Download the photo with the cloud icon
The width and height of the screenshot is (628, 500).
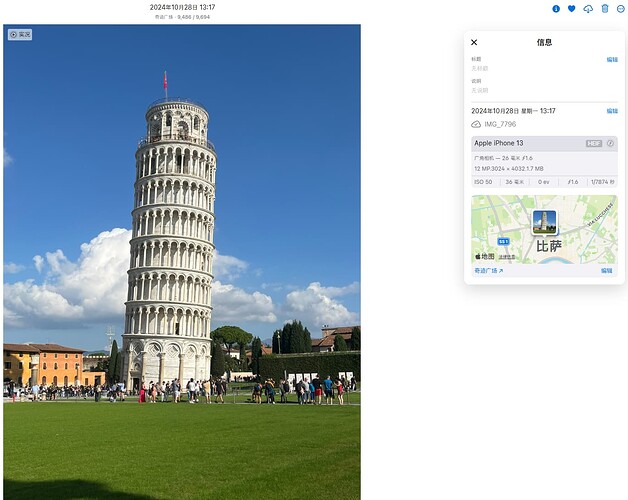[588, 9]
